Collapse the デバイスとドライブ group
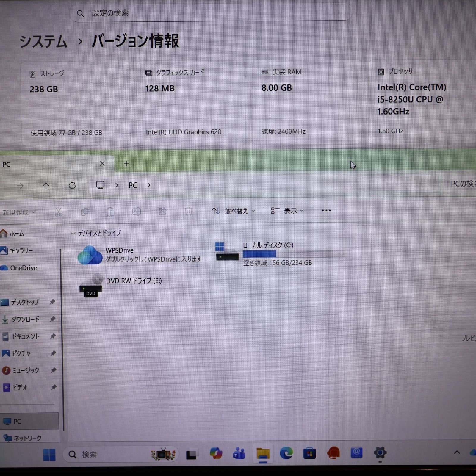 click(x=73, y=233)
